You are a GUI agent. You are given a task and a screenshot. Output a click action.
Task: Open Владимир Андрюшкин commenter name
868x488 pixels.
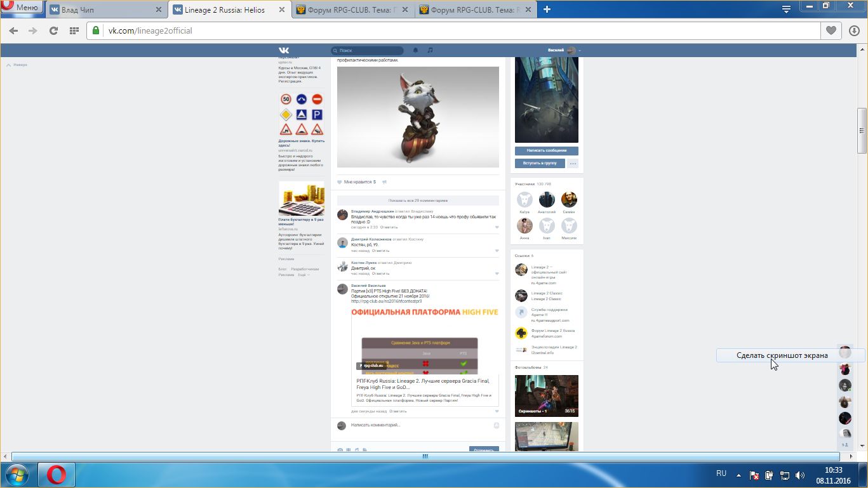tap(371, 211)
